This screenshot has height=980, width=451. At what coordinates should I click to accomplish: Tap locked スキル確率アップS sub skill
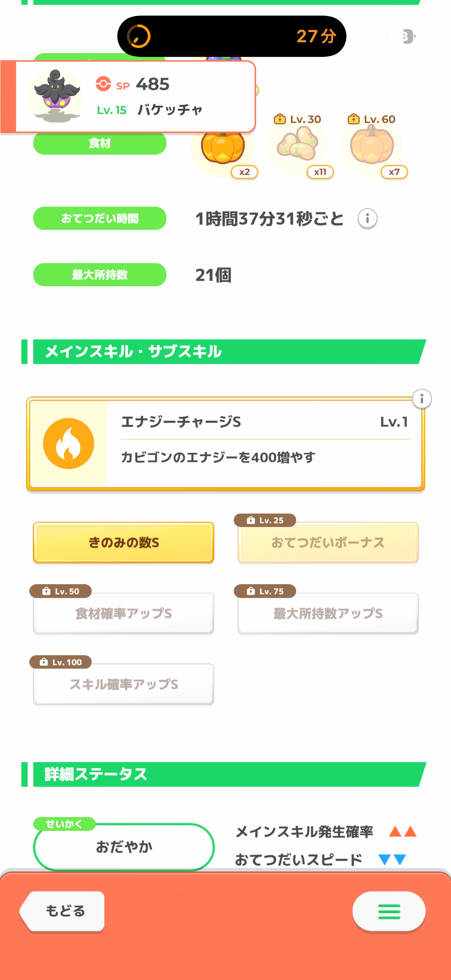(124, 684)
